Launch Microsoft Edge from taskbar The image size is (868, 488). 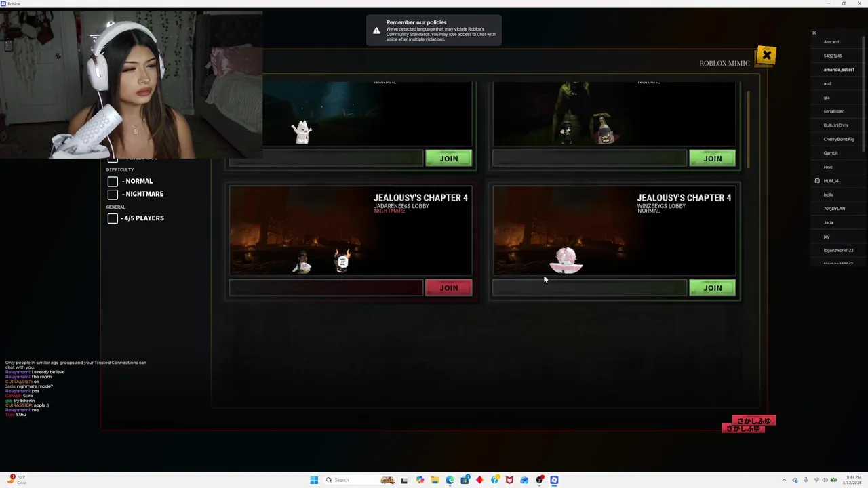pos(450,480)
